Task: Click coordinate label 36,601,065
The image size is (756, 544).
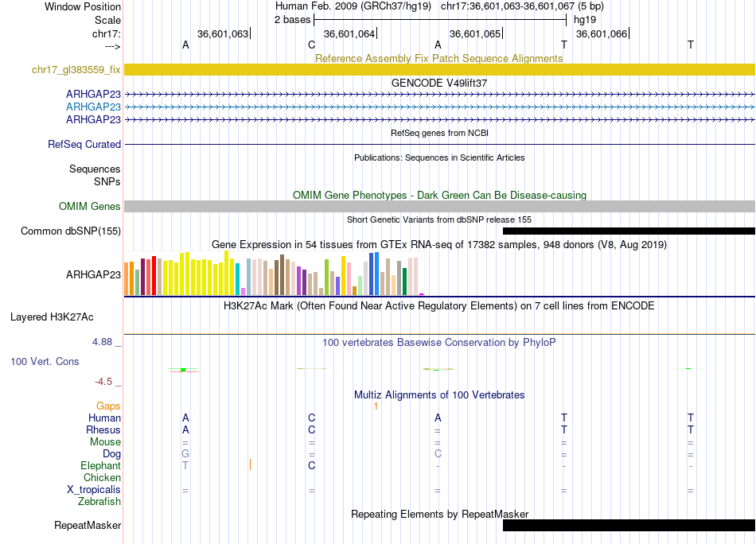Action: [475, 33]
